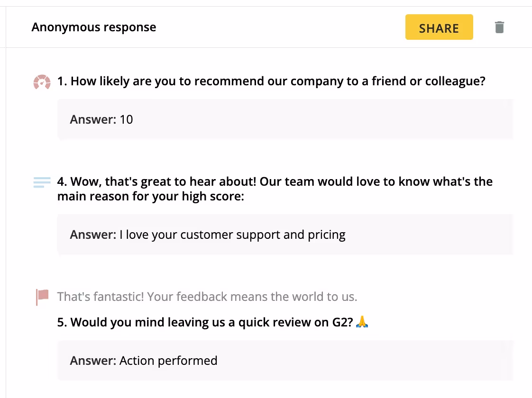This screenshot has height=398, width=532.
Task: Click question 1 about recommending our company
Action: (x=271, y=81)
